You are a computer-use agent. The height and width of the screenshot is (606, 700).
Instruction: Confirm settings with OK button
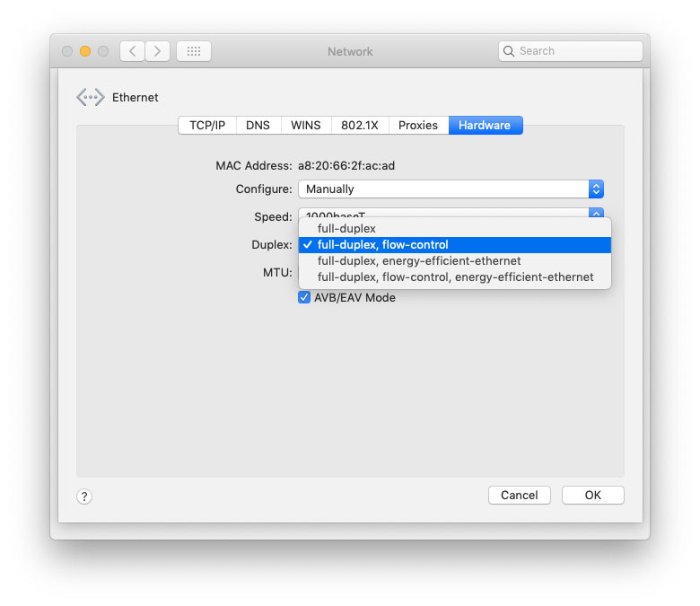(592, 496)
